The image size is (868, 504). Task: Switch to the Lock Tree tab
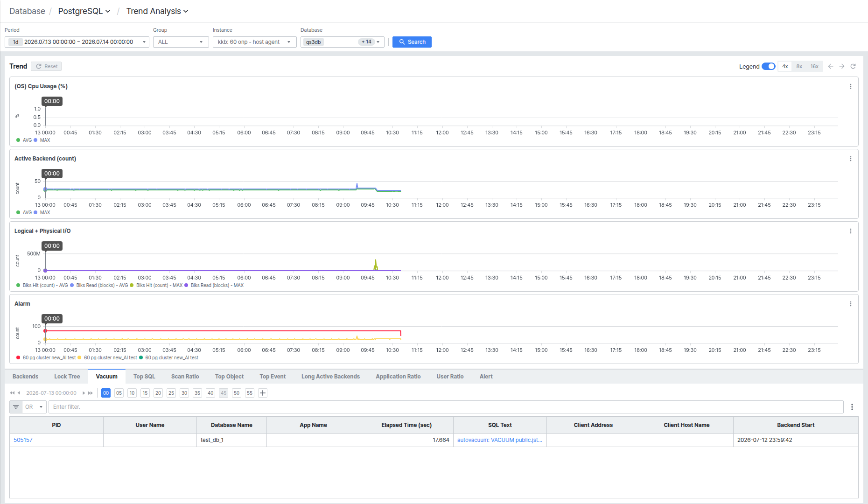pyautogui.click(x=67, y=377)
